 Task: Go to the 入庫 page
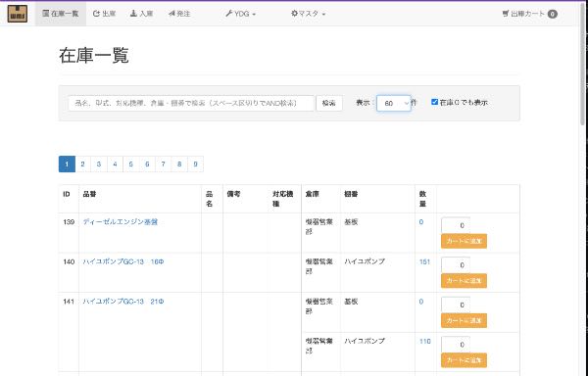(x=141, y=14)
